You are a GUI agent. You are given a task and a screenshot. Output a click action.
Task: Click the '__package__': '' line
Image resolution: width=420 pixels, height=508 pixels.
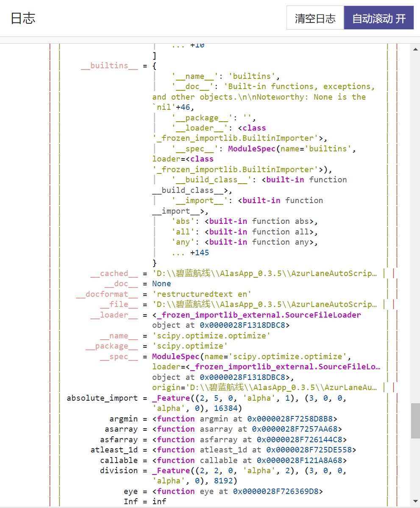point(214,117)
